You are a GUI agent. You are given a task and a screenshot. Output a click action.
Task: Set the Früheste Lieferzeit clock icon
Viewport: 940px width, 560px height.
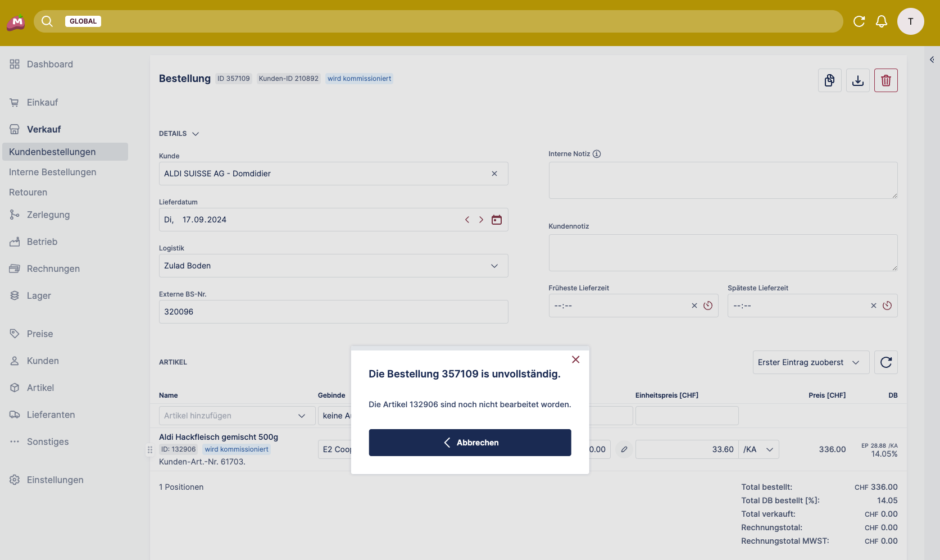(x=708, y=306)
